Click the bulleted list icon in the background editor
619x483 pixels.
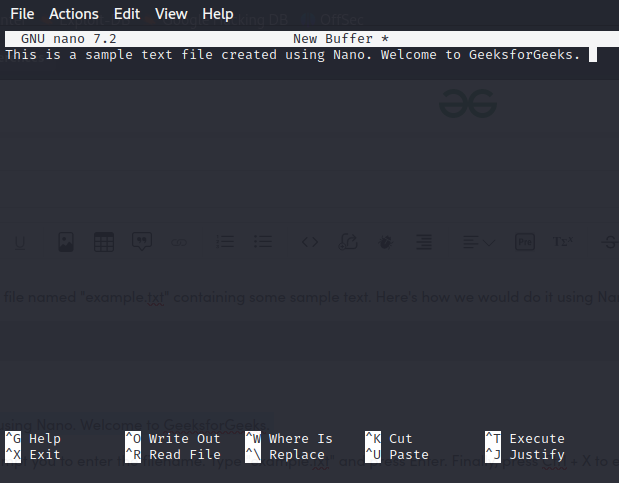(x=263, y=242)
